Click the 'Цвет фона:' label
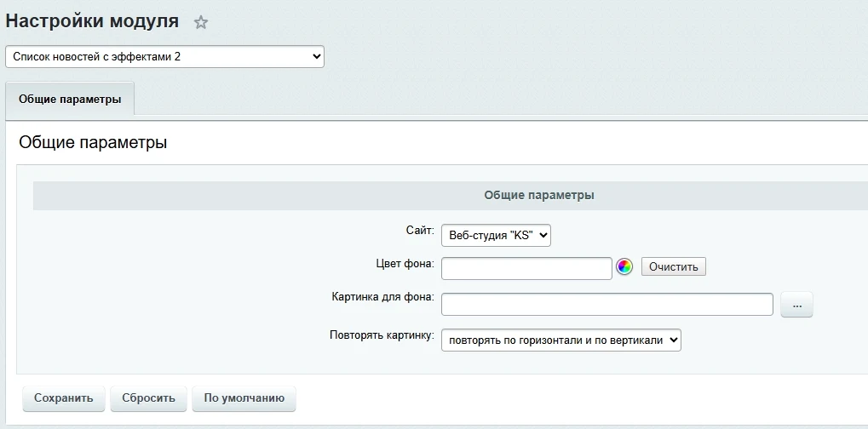868x429 pixels. [x=405, y=264]
